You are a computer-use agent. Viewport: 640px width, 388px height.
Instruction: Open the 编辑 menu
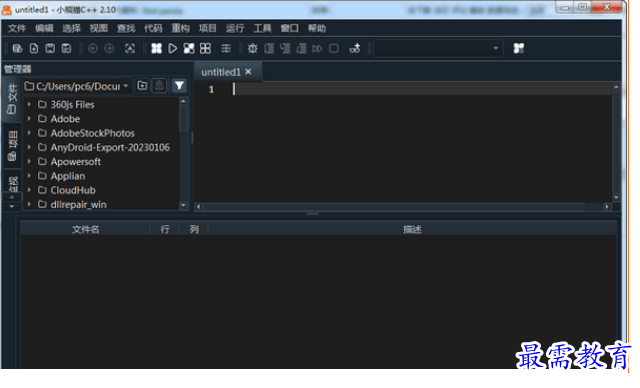coord(44,28)
